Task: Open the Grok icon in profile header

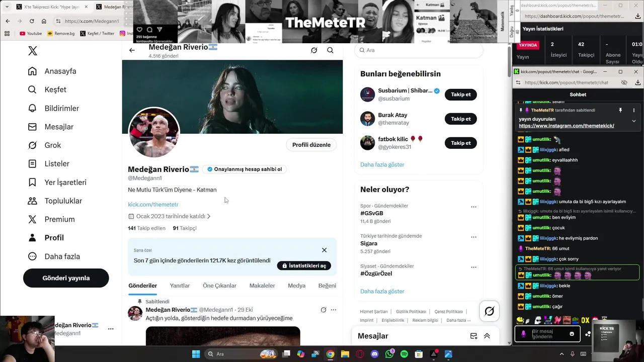Action: (314, 50)
